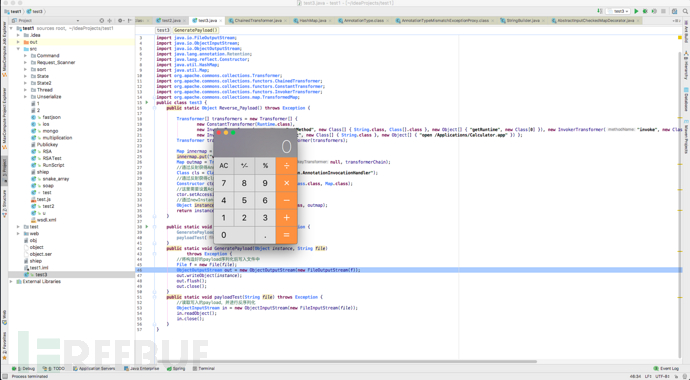This screenshot has width=690, height=380.
Task: Show hidden editor tabs list dropdown
Action: coord(676,21)
